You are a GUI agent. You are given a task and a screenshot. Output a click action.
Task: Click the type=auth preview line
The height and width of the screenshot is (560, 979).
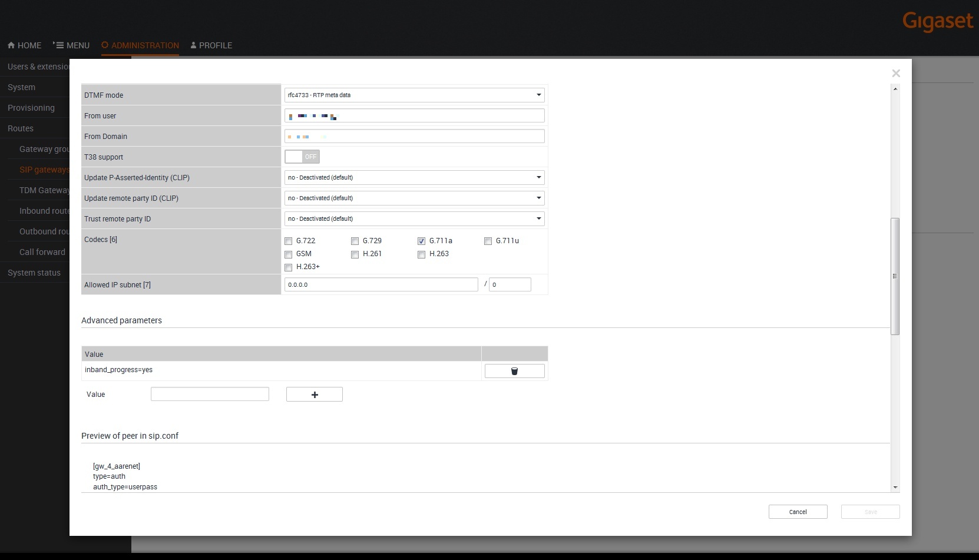109,476
